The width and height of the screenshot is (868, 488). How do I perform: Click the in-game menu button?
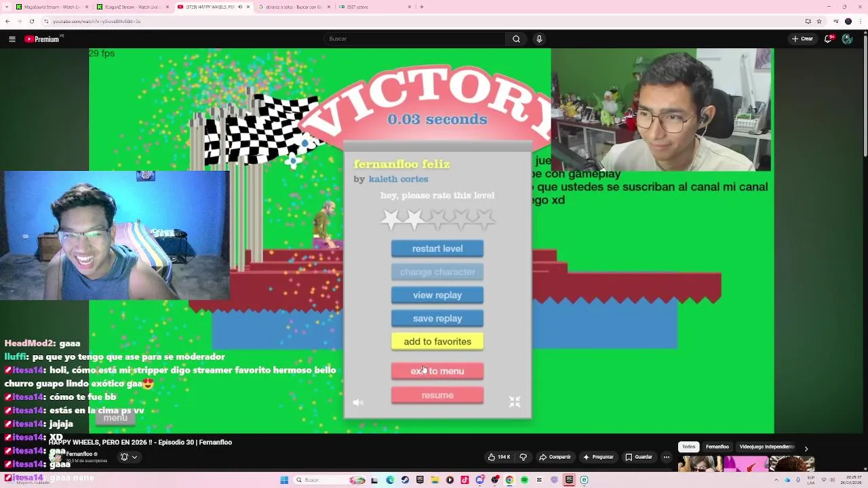[115, 418]
